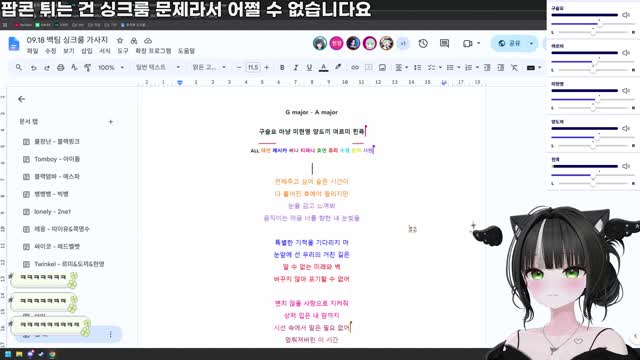This screenshot has width=640, height=360.
Task: Mute the second mixer channel speaker
Action: coord(626,53)
